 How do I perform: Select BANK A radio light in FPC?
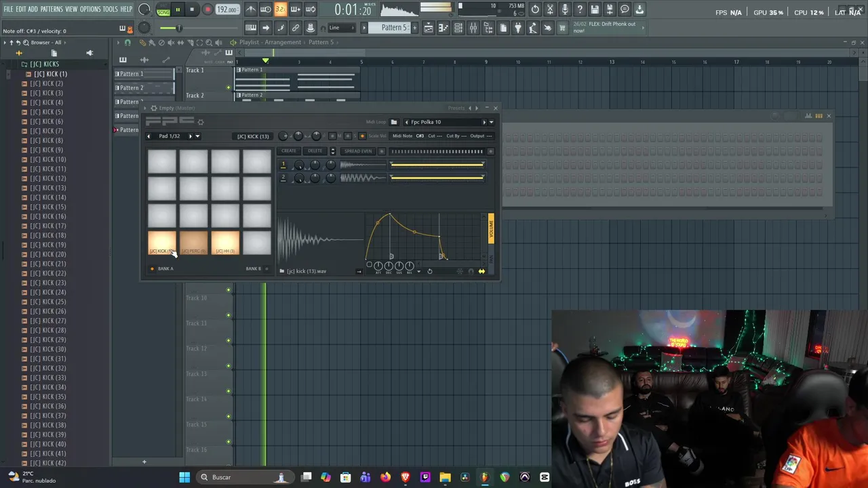152,268
